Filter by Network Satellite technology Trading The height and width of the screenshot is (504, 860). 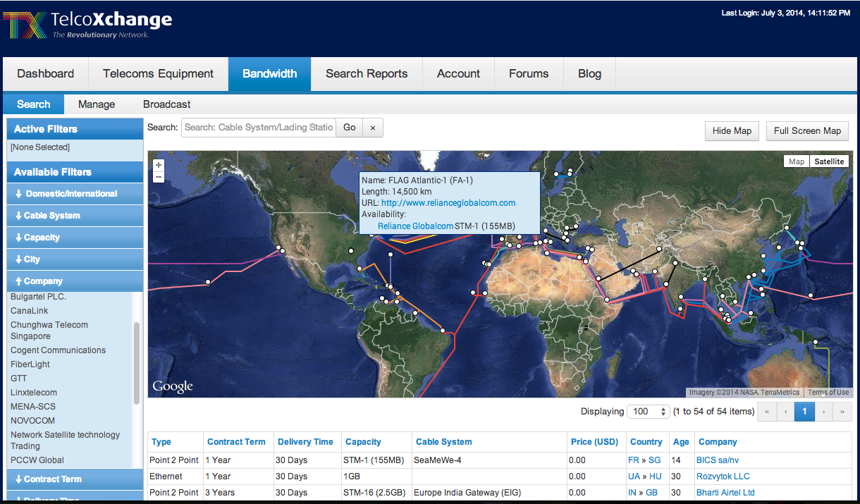pos(65,441)
